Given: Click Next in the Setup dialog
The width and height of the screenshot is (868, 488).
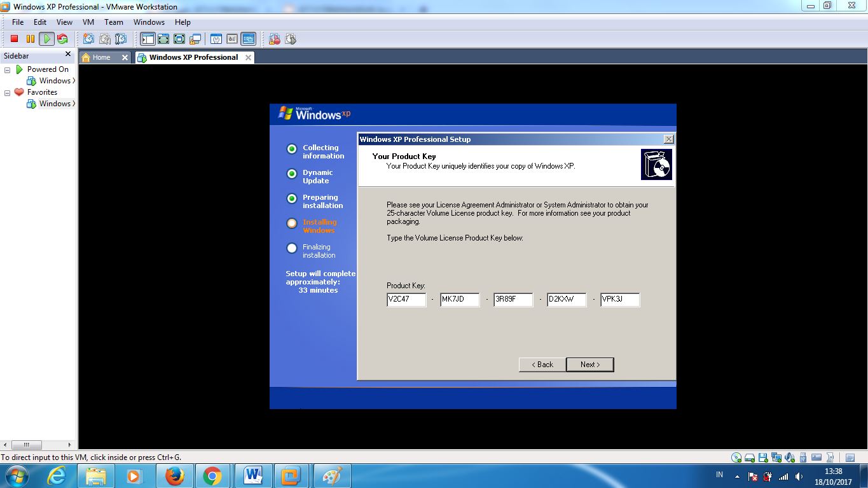Looking at the screenshot, I should coord(590,365).
